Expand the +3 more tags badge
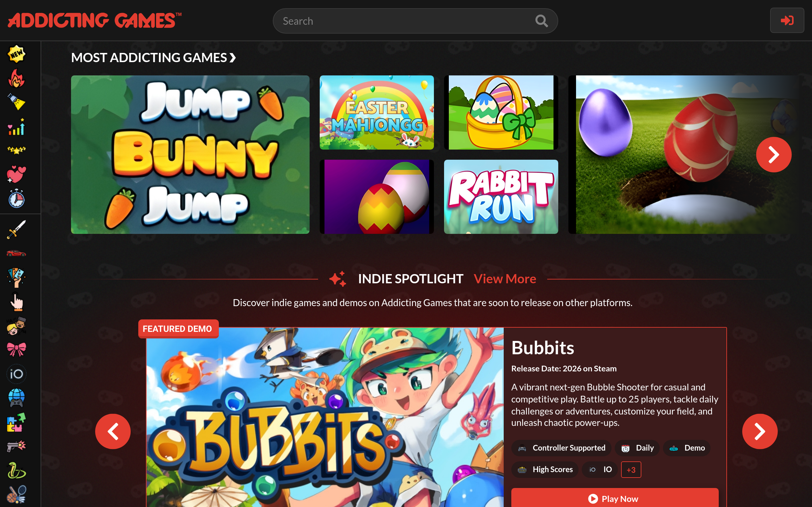Screen dimensions: 812x507 pos(631,469)
